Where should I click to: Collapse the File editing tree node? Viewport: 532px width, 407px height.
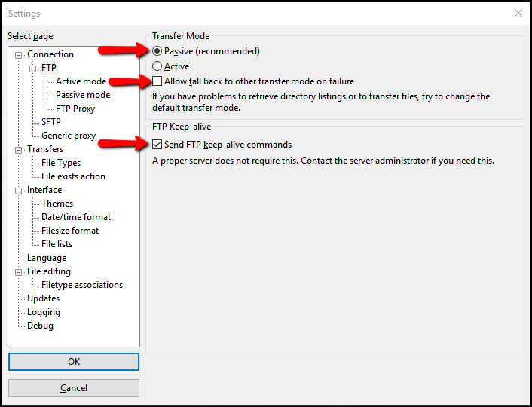pos(20,271)
